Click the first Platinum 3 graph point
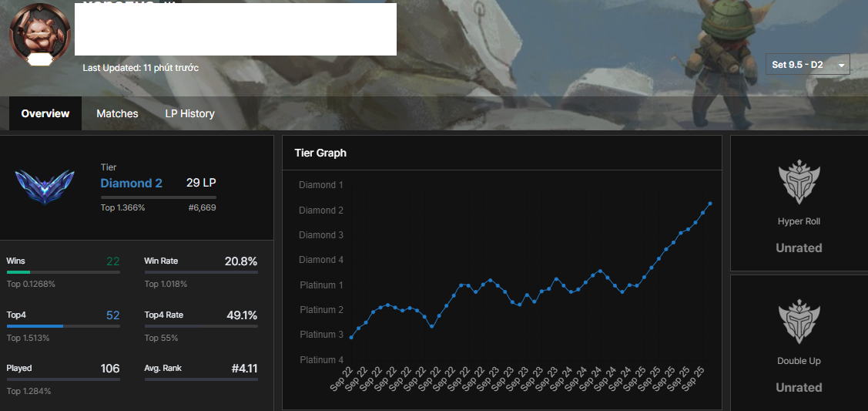Image resolution: width=868 pixels, height=411 pixels. tap(351, 337)
